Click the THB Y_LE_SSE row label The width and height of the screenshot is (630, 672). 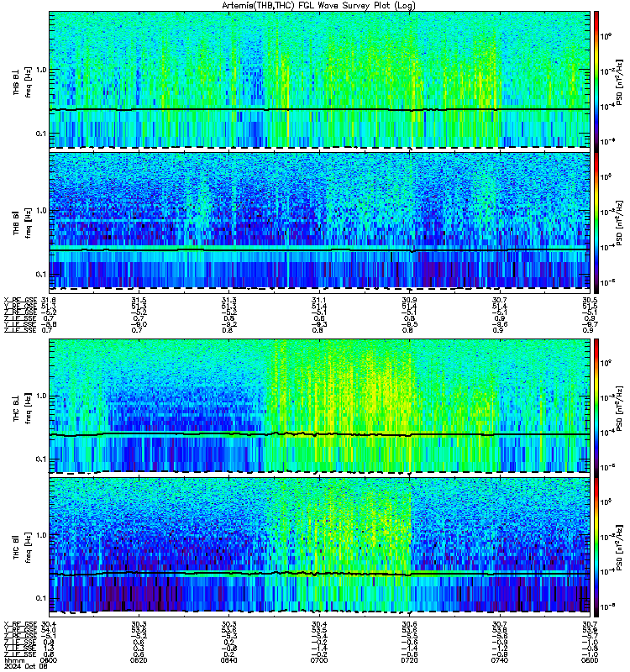(20, 324)
